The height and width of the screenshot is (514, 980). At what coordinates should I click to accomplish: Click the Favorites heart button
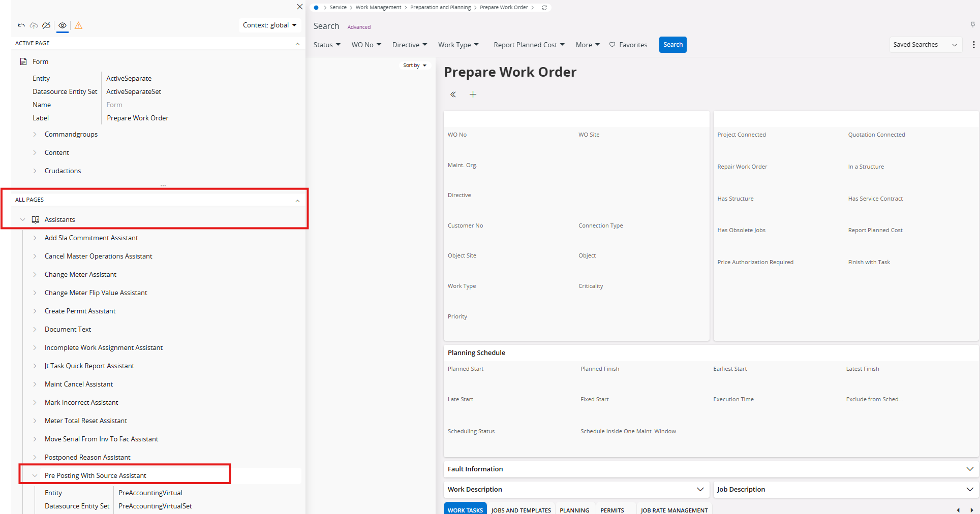(x=628, y=45)
